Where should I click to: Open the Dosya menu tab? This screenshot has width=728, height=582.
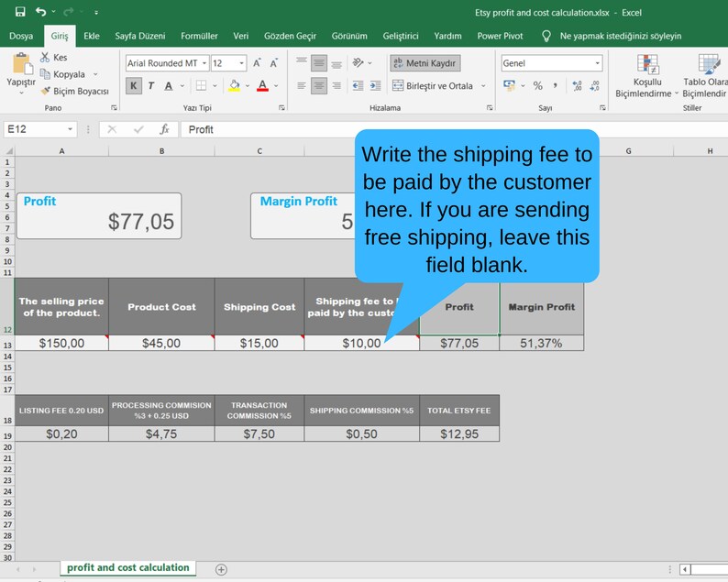pos(21,36)
